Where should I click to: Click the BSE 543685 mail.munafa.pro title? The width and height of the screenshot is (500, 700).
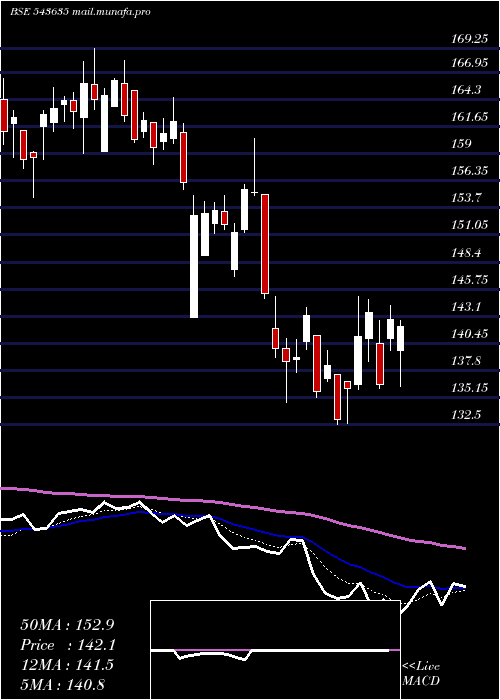80,12
